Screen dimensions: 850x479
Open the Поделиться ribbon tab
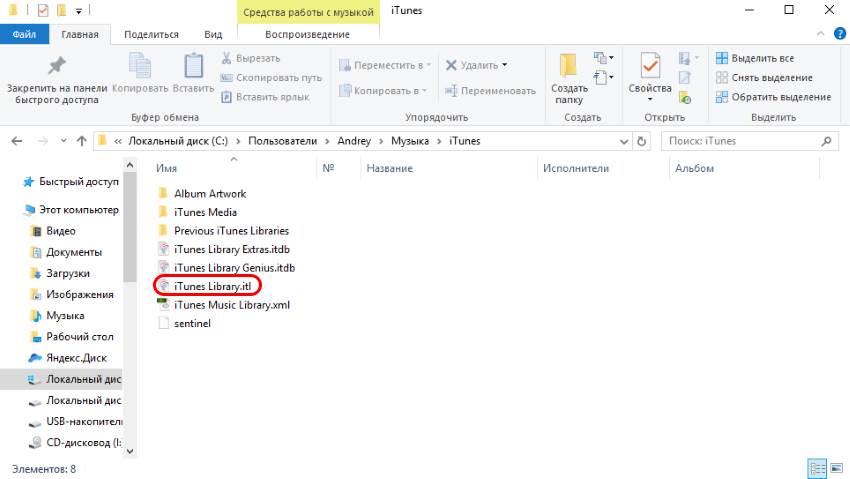(x=151, y=34)
